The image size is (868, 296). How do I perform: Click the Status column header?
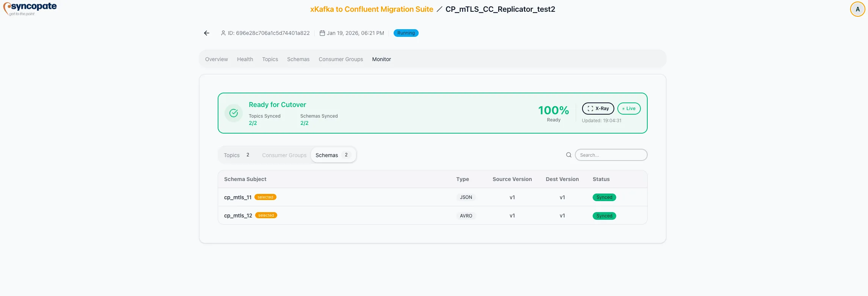pyautogui.click(x=601, y=179)
